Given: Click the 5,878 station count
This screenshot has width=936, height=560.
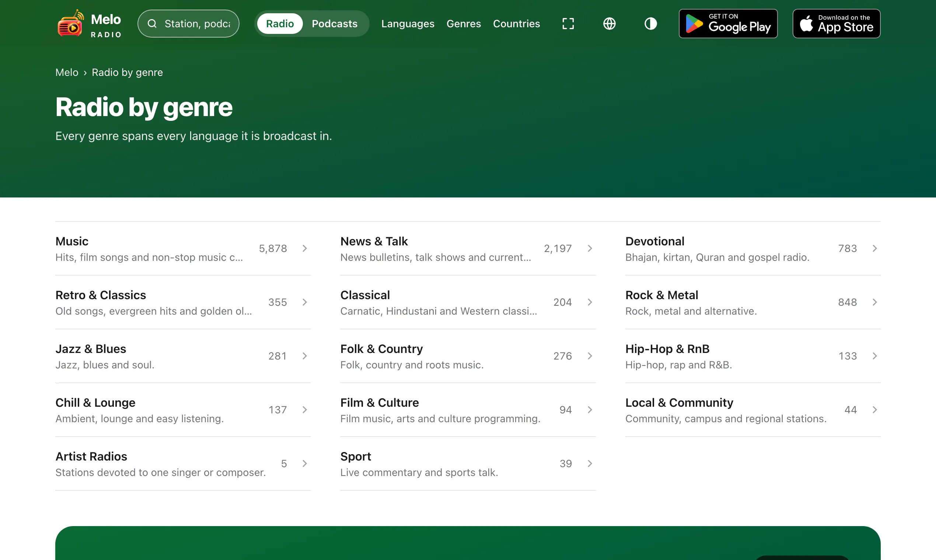Looking at the screenshot, I should 273,248.
